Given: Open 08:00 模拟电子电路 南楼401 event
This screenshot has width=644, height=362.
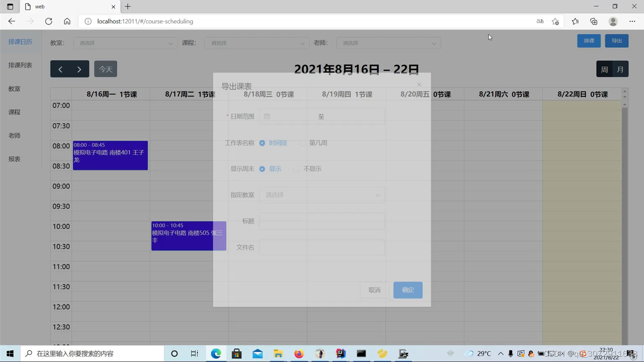Looking at the screenshot, I should [x=110, y=155].
